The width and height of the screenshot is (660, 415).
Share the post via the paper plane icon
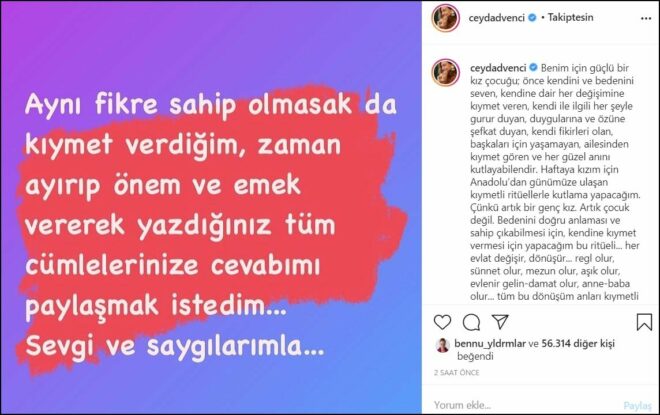coord(500,322)
